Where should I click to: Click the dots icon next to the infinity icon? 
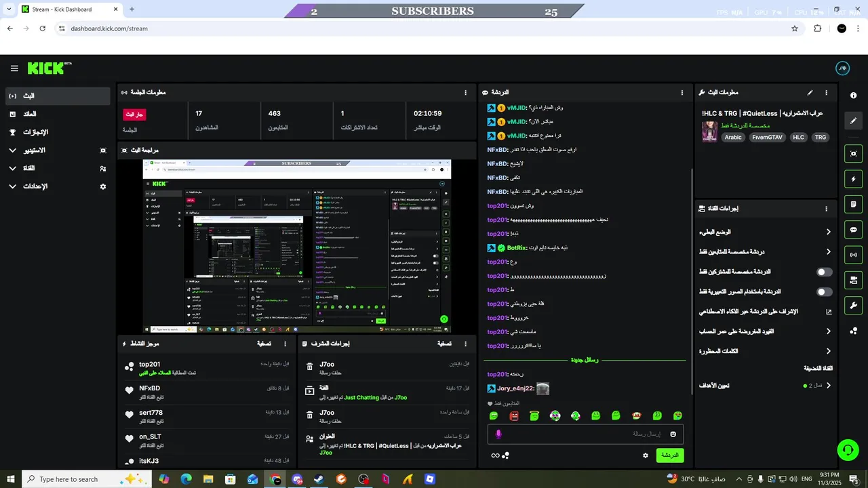point(506,455)
